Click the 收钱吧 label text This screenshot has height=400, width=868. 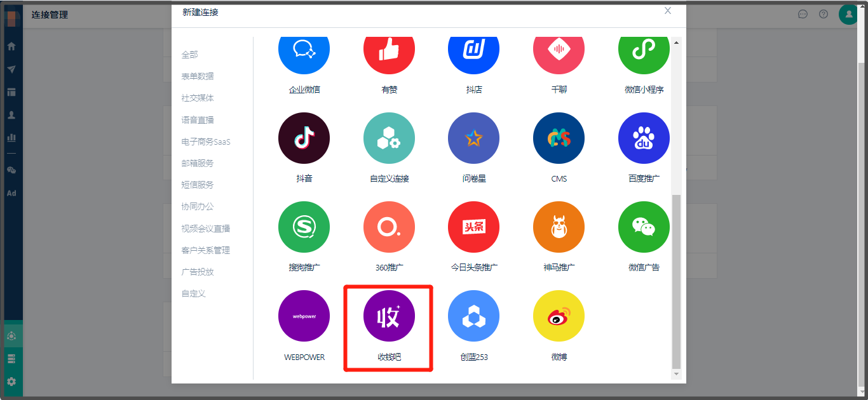tap(389, 357)
